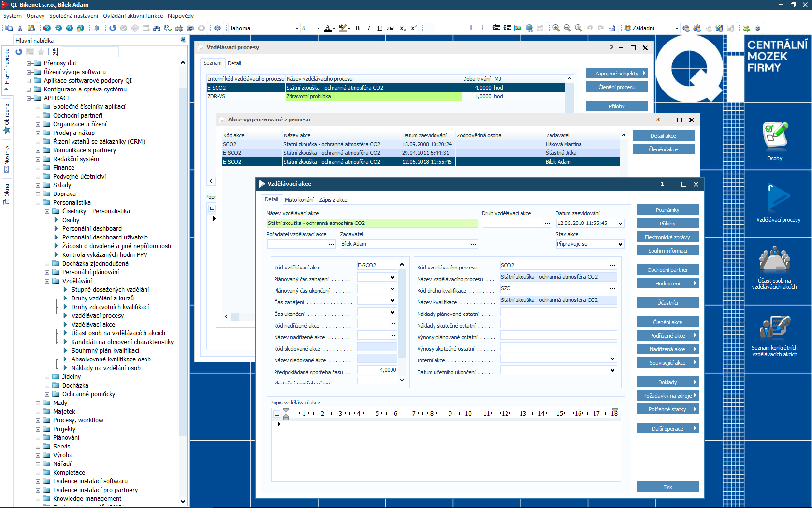
Task: Toggle italic formatting
Action: (369, 28)
